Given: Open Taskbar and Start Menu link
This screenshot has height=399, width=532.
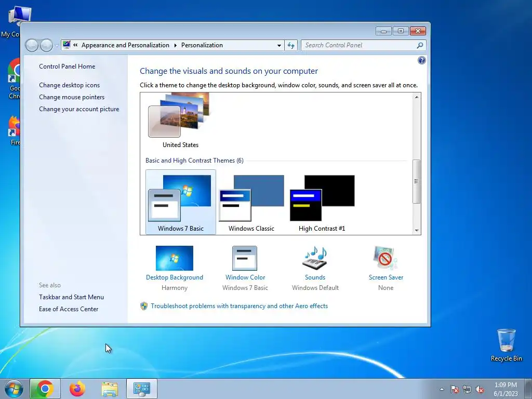Looking at the screenshot, I should click(72, 297).
